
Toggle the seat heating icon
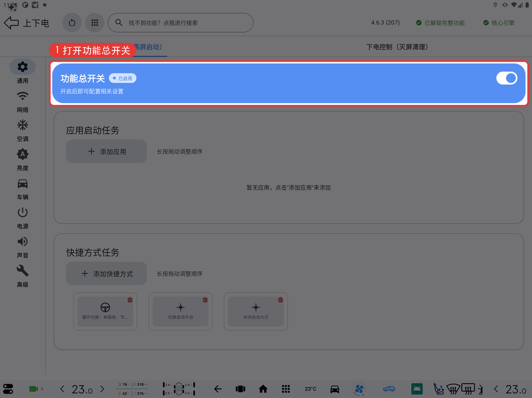click(x=438, y=389)
